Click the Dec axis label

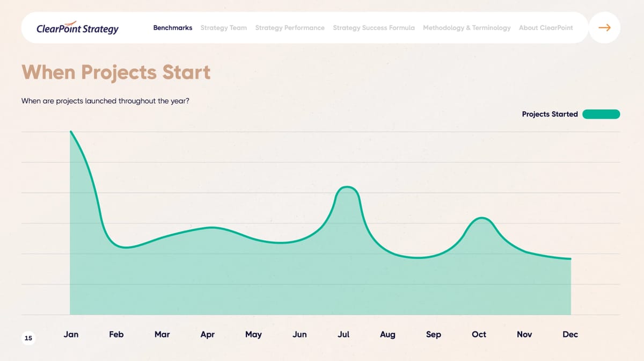click(570, 334)
